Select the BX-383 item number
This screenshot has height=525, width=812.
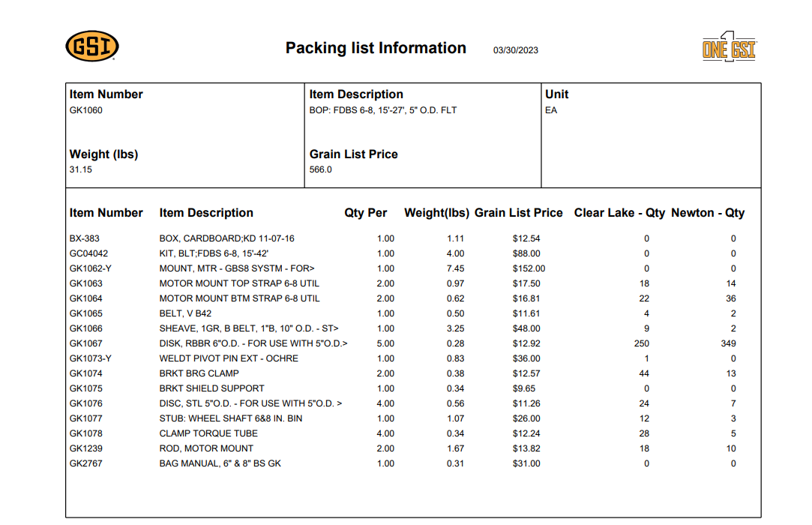[85, 238]
